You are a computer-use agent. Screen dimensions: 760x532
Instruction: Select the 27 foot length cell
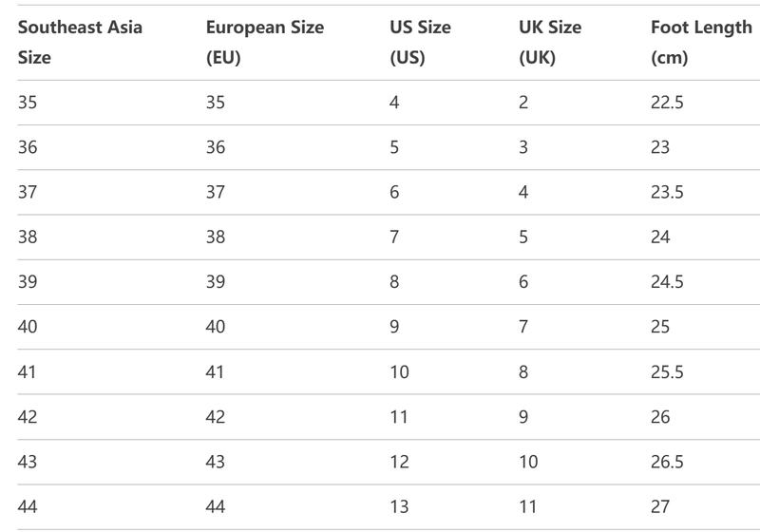(660, 506)
